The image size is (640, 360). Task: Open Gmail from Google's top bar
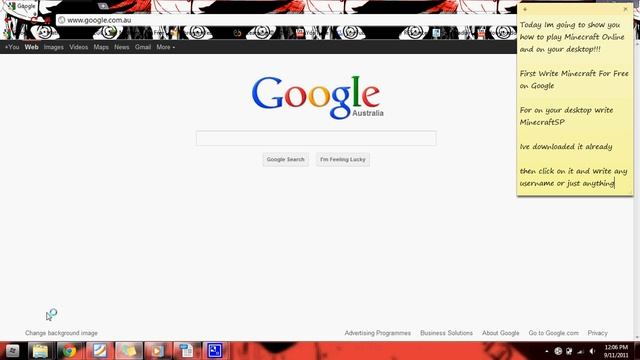[143, 47]
